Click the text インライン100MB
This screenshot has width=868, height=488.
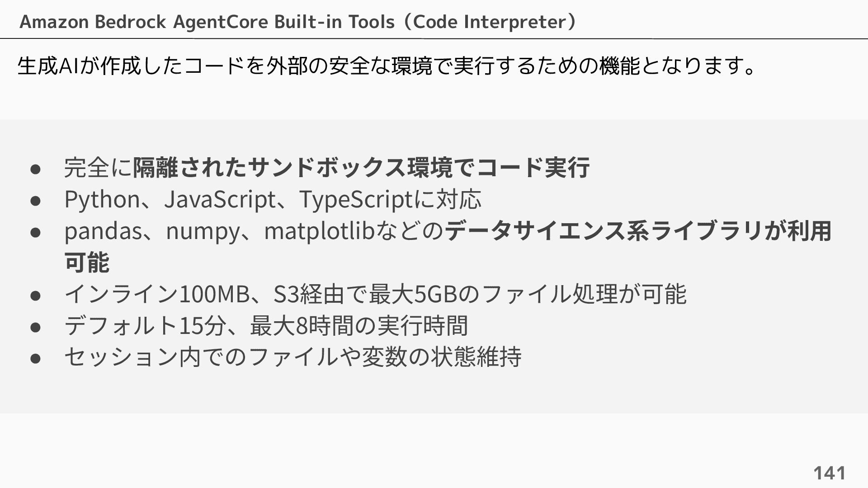point(157,294)
